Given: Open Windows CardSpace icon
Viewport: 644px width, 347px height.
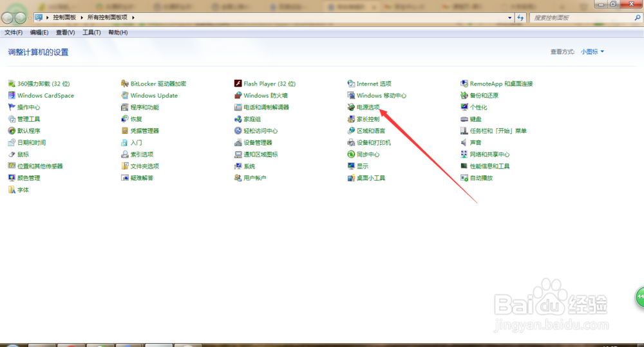Looking at the screenshot, I should (12, 96).
